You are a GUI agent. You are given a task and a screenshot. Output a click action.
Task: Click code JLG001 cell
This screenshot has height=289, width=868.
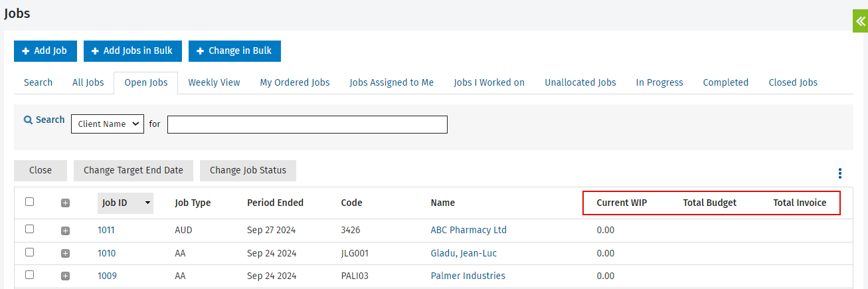(x=355, y=253)
